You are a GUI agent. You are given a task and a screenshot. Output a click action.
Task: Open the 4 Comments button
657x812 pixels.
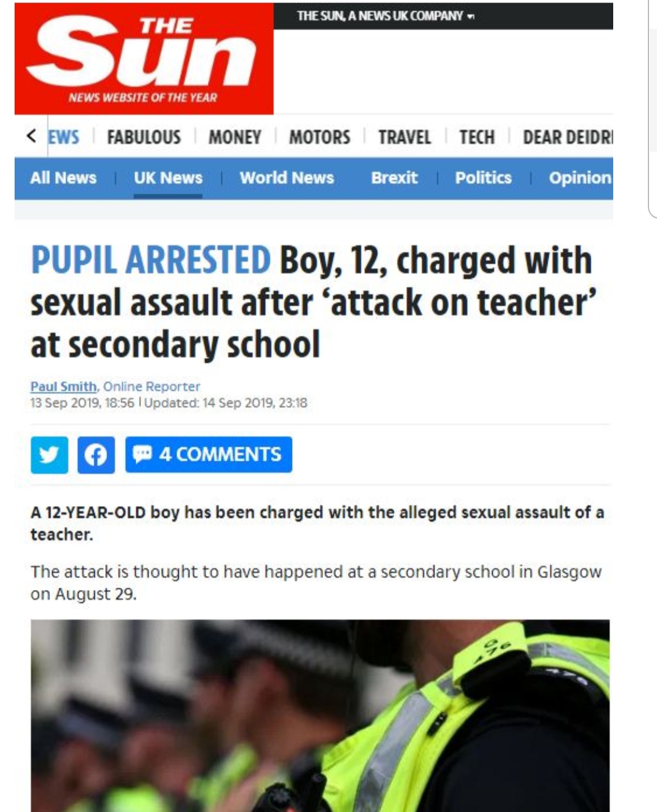point(209,454)
